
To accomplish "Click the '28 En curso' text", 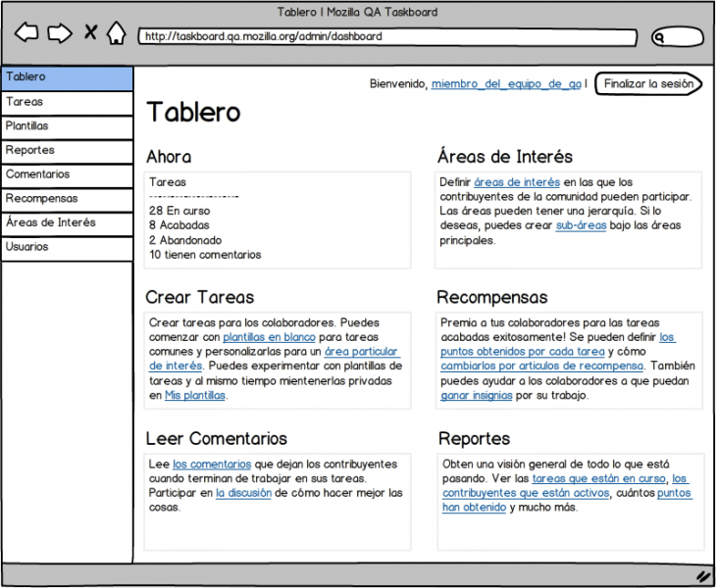I will pos(179,211).
